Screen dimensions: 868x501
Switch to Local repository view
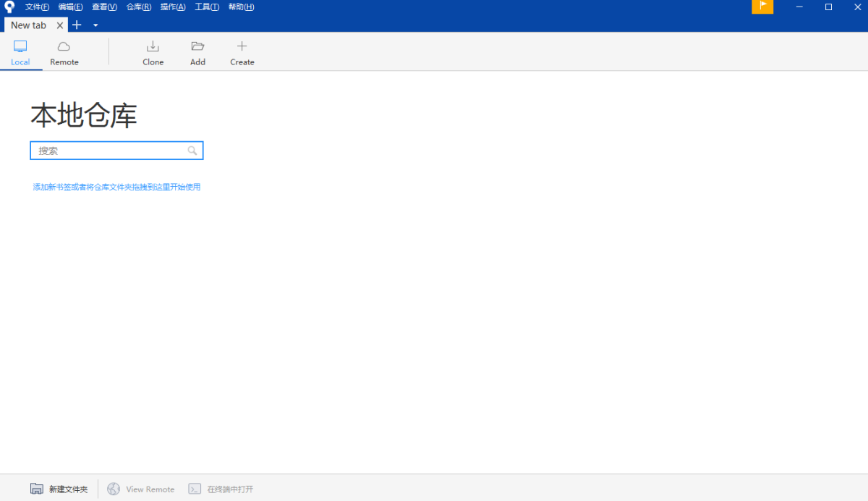(x=20, y=52)
